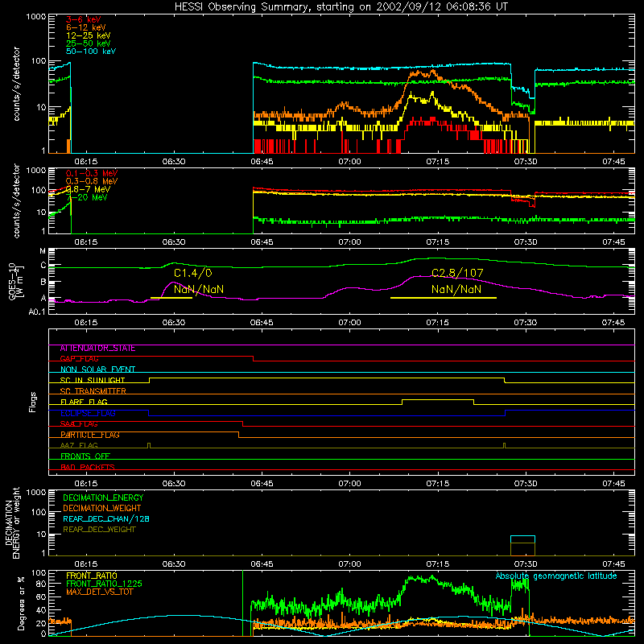Click the 7-20 MeV legend label
This screenshot has width=644, height=644.
[87, 197]
